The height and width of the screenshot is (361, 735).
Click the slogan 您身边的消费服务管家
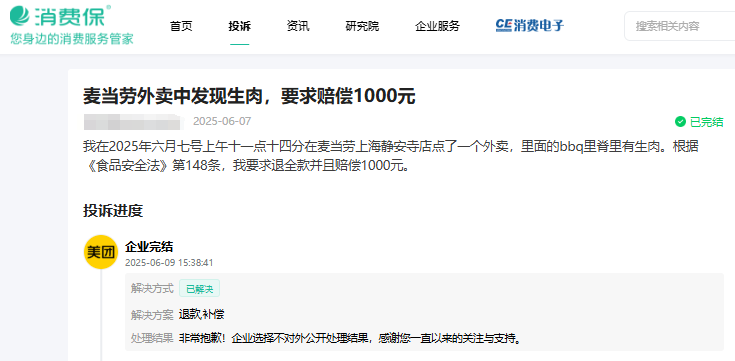[72, 38]
